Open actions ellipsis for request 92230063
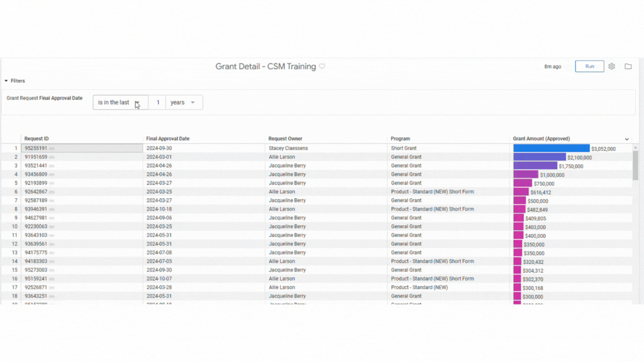 (x=52, y=227)
